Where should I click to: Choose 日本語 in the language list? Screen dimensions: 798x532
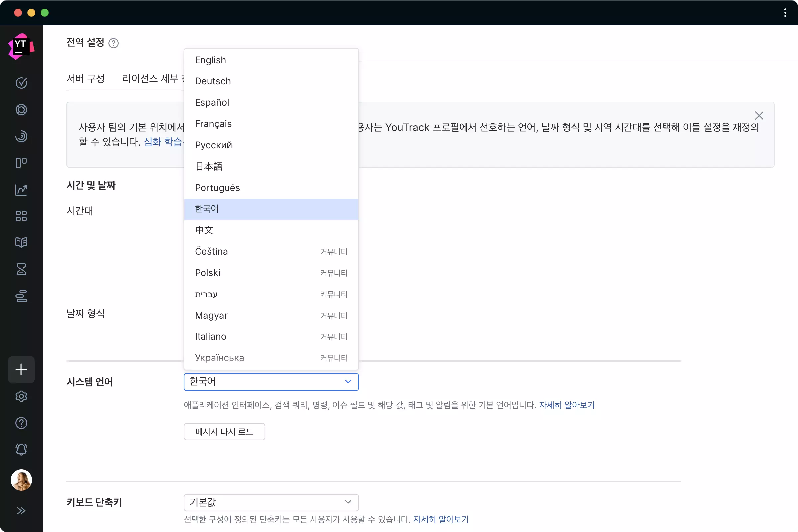[209, 166]
